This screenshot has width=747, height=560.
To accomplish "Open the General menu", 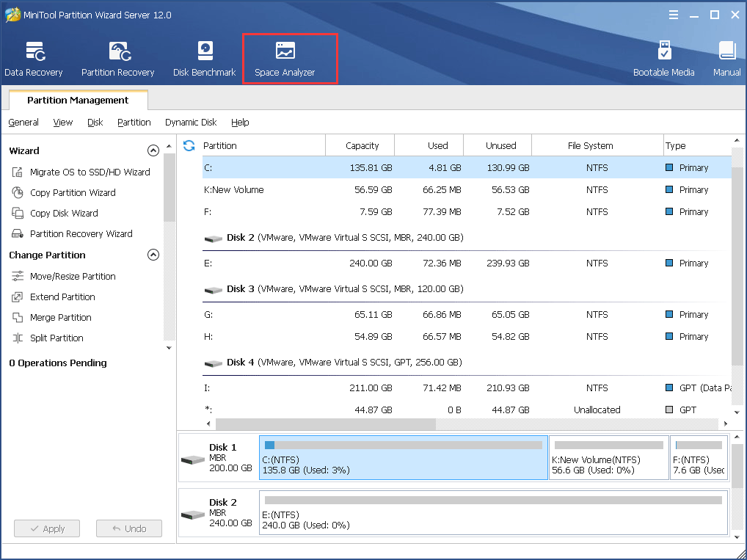I will (23, 123).
